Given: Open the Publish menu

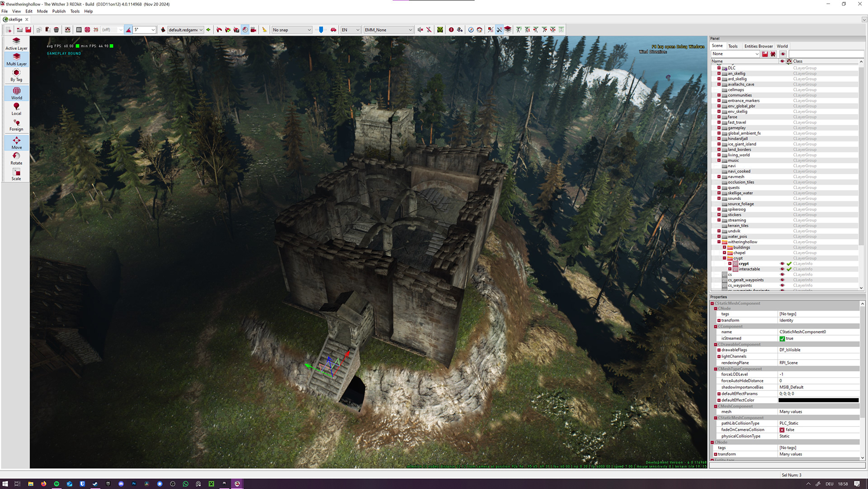Looking at the screenshot, I should tap(59, 11).
